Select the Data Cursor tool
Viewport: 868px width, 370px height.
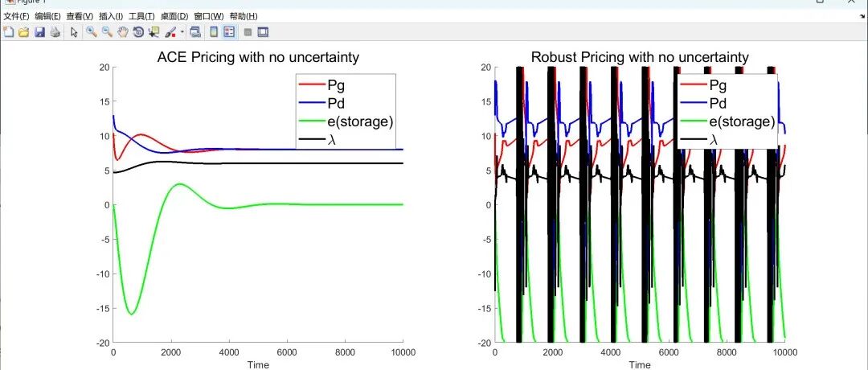point(154,32)
